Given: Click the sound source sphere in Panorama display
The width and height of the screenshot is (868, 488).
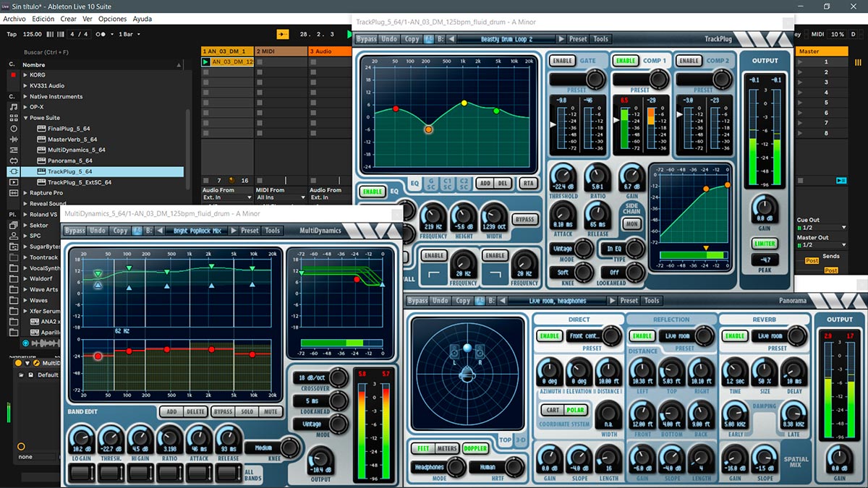Looking at the screenshot, I should coord(467,349).
